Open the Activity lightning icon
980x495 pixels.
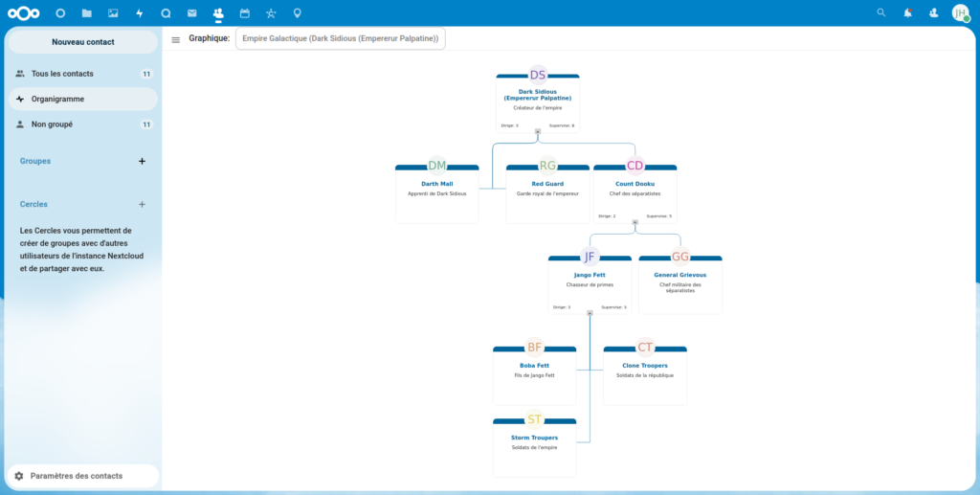point(140,13)
